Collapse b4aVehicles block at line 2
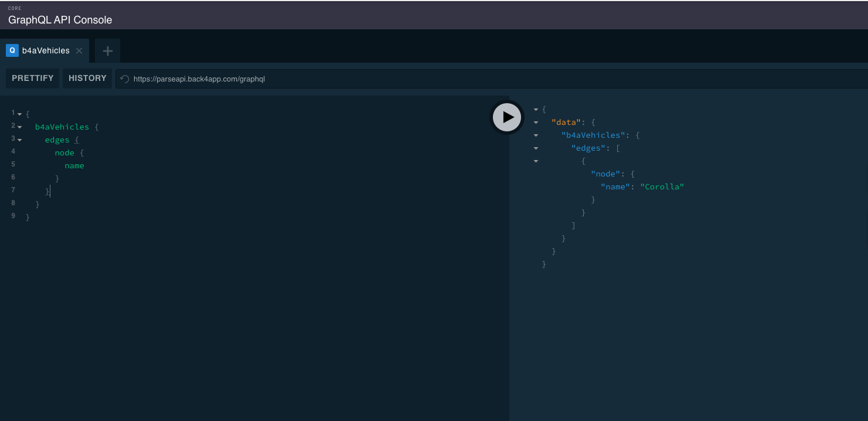The width and height of the screenshot is (868, 421). [x=20, y=127]
